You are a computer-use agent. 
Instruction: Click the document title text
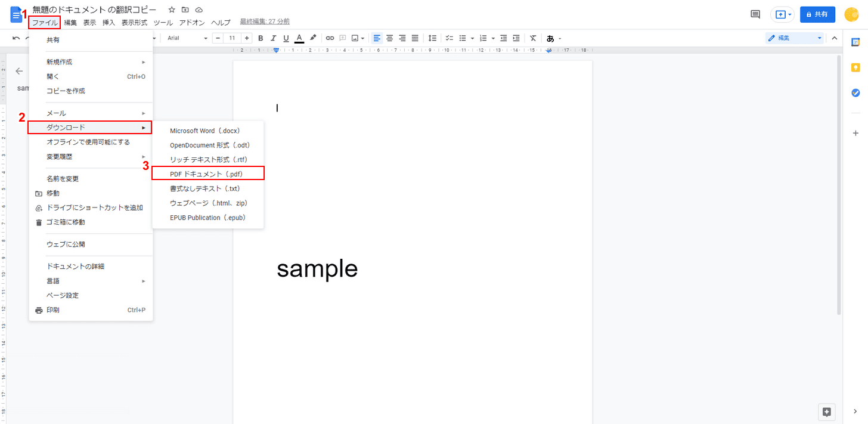click(x=95, y=10)
